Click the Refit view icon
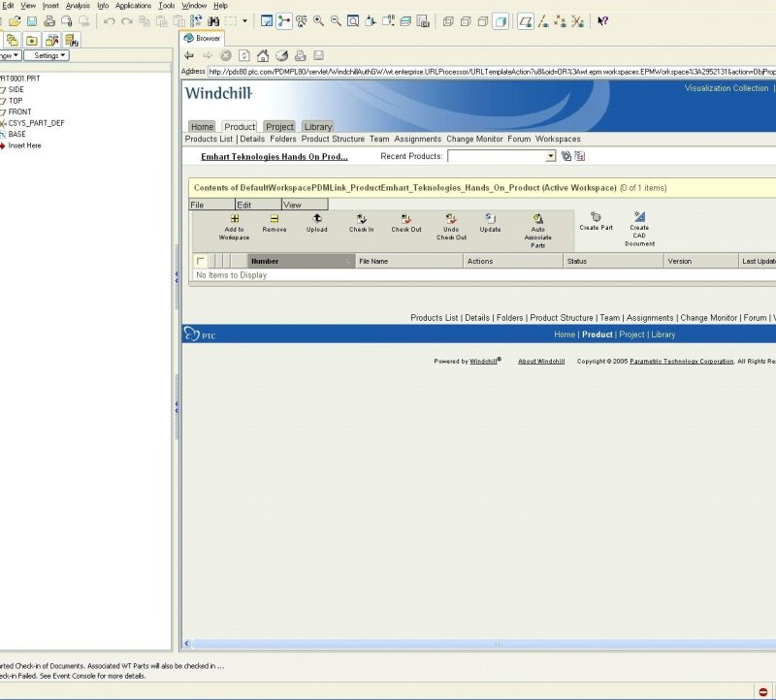776x700 pixels. point(353,21)
